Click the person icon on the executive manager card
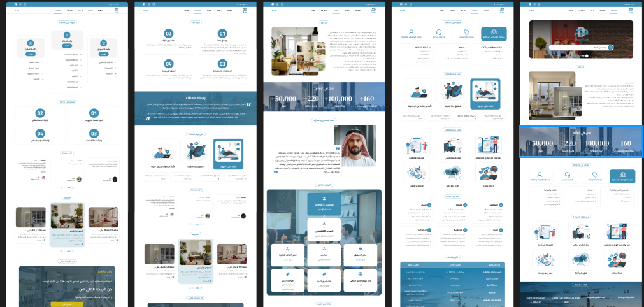The height and width of the screenshot is (307, 644). [x=324, y=224]
